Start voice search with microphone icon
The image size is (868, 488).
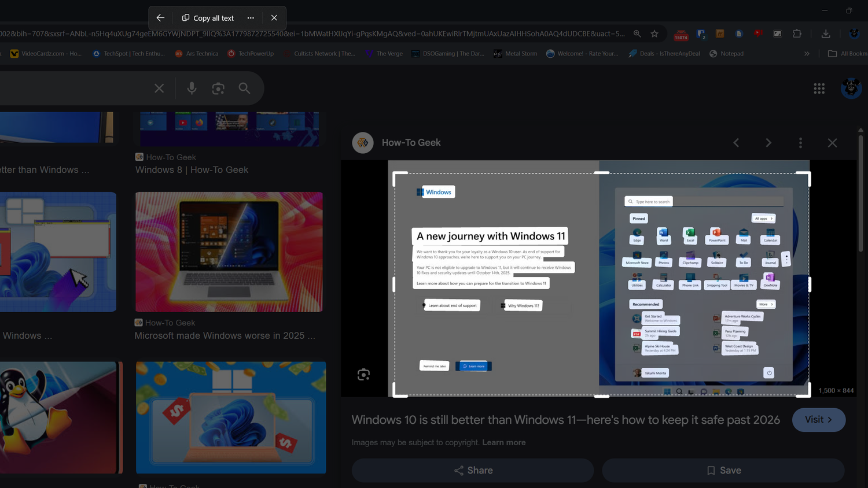point(192,88)
